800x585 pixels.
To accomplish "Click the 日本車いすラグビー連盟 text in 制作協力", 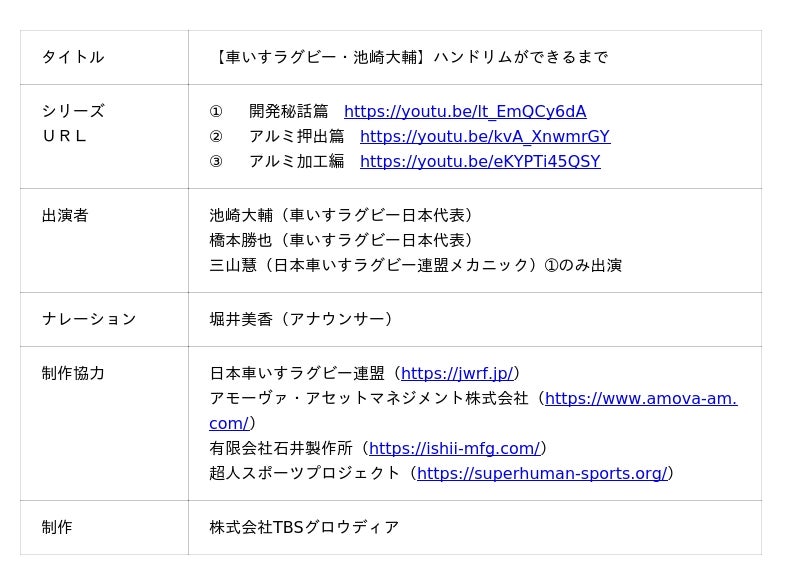I will click(297, 374).
